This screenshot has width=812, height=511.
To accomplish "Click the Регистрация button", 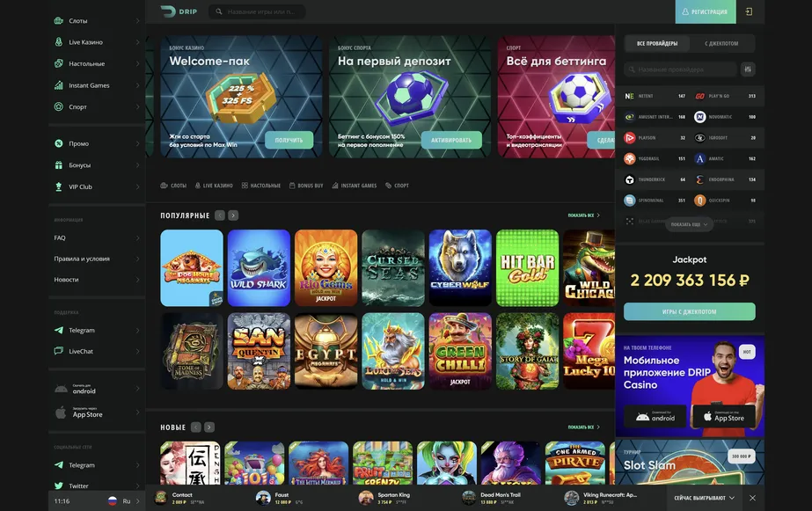I will 706,11.
